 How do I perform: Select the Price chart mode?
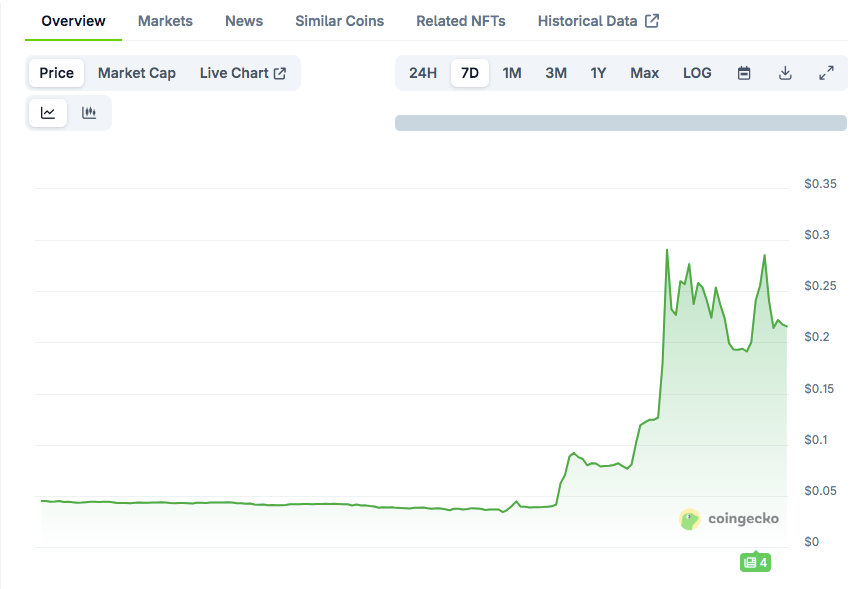[x=56, y=73]
